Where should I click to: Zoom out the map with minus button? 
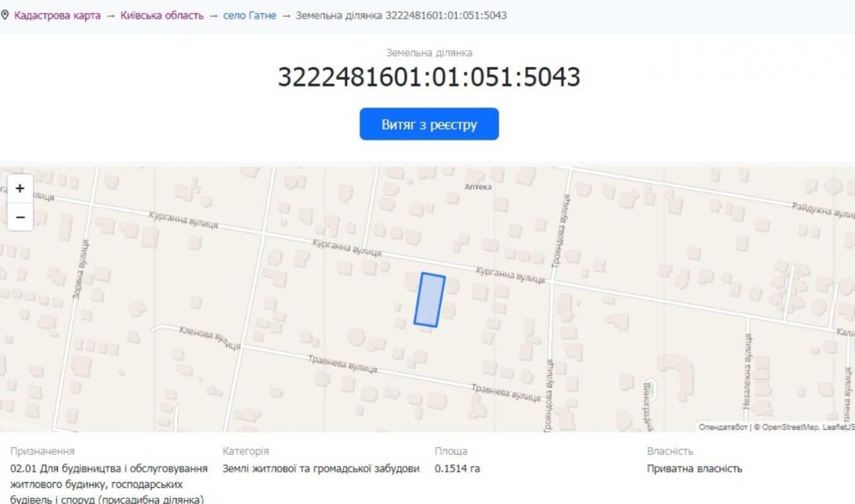click(20, 217)
